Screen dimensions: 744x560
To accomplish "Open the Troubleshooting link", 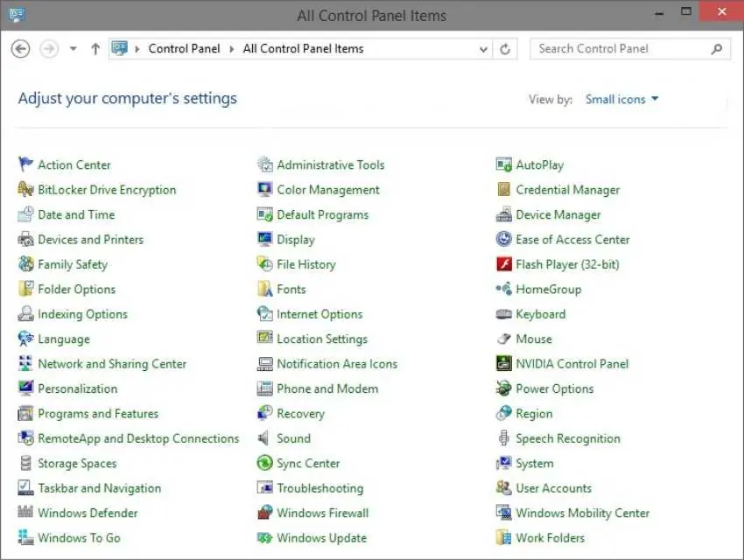I will click(320, 488).
